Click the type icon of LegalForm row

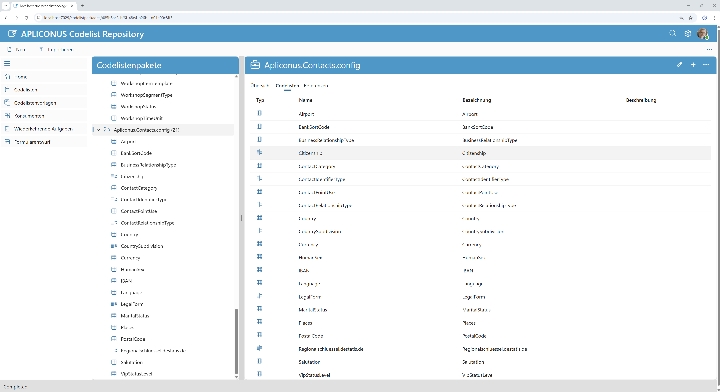(259, 296)
